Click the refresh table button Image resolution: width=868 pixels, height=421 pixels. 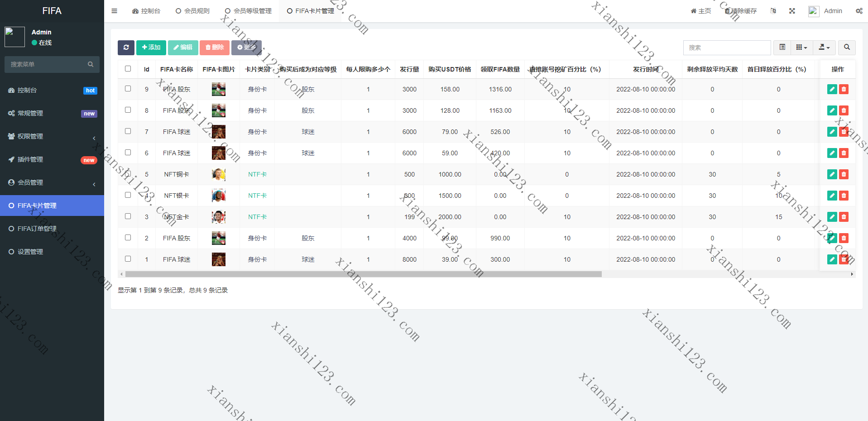click(x=126, y=48)
